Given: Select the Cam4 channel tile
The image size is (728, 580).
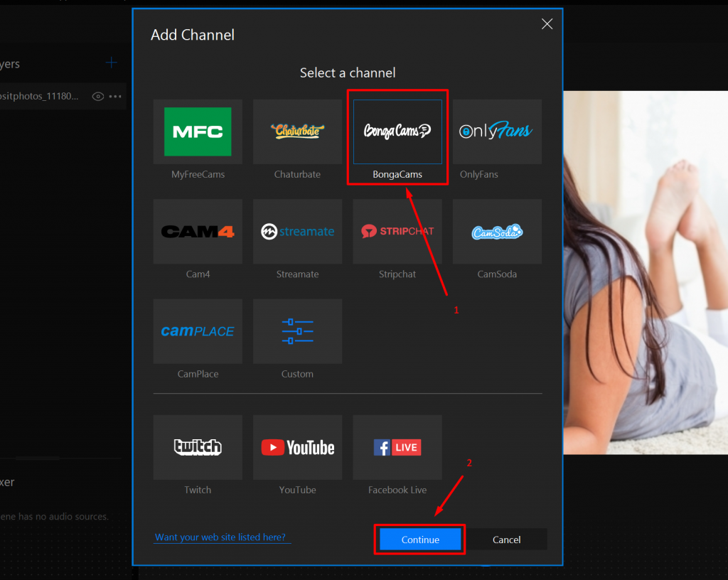Looking at the screenshot, I should (x=198, y=232).
